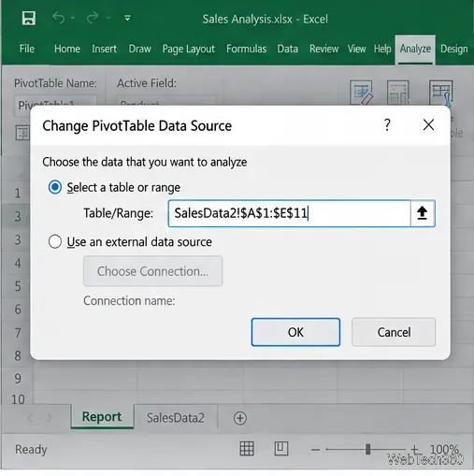
Task: Click the PivotTable Options icon below name
Action: [22, 133]
